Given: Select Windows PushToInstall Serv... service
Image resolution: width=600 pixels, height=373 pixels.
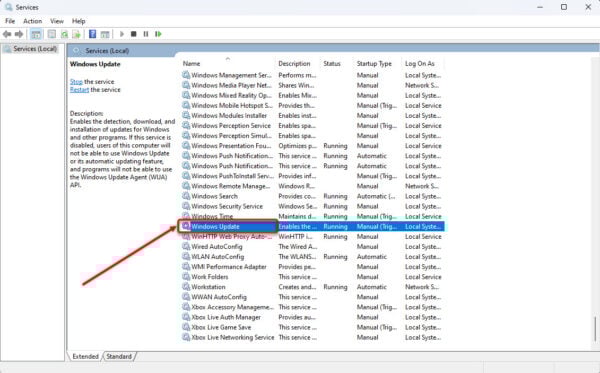Looking at the screenshot, I should click(x=232, y=176).
